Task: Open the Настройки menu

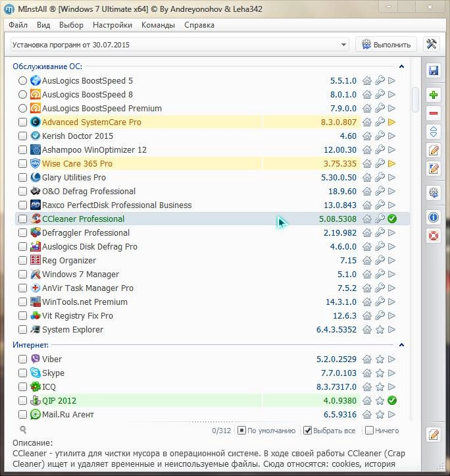Action: tap(113, 25)
